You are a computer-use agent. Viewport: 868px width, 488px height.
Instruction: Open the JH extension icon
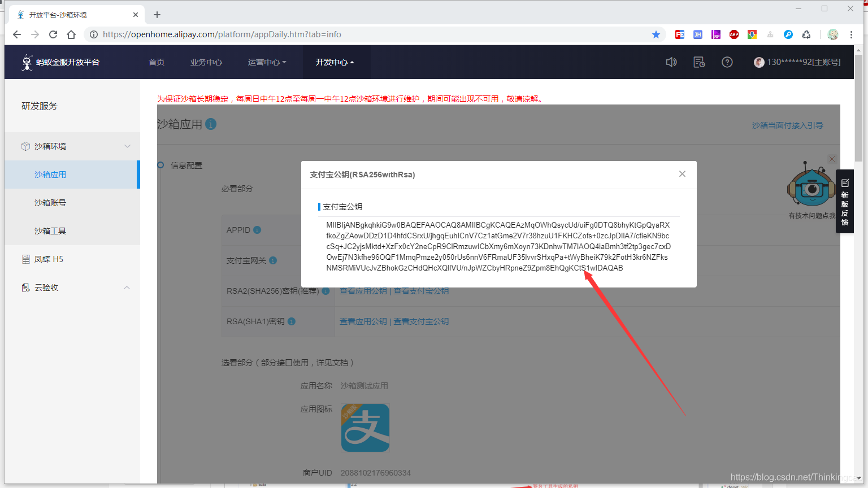pyautogui.click(x=698, y=34)
